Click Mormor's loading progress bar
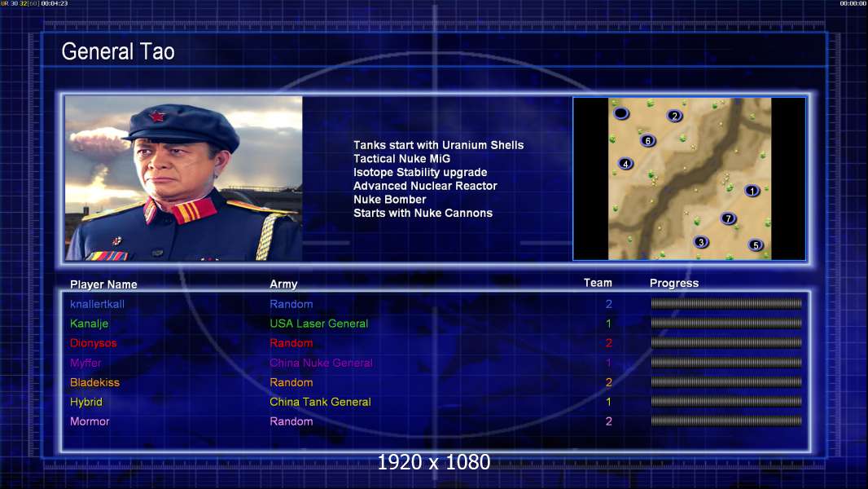The height and width of the screenshot is (489, 868). coord(726,421)
